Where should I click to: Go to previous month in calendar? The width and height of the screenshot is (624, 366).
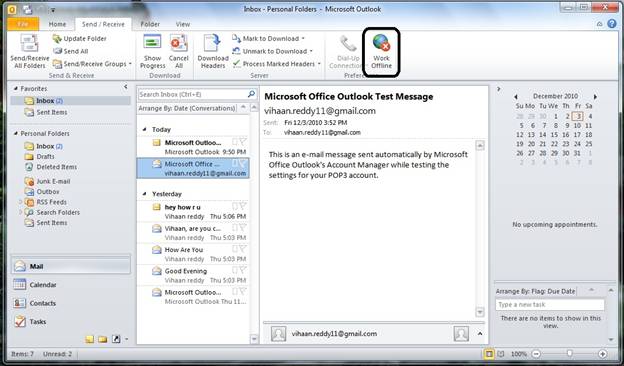[x=516, y=96]
